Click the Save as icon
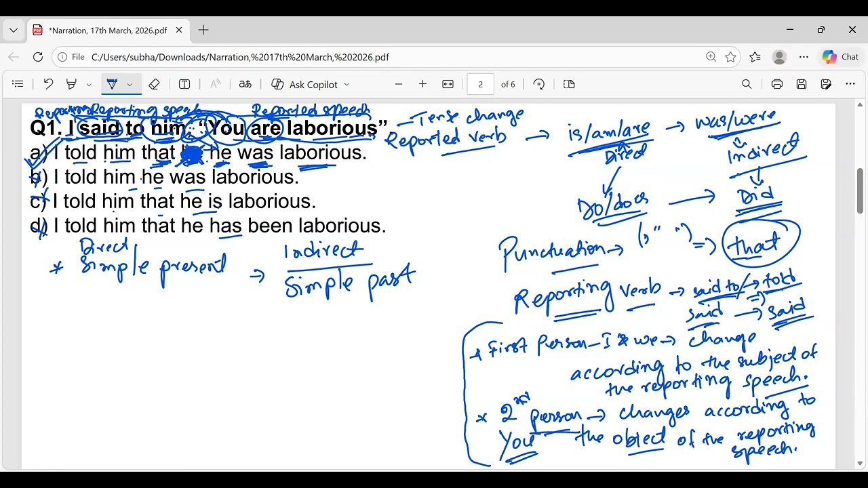This screenshot has width=868, height=488. [826, 84]
